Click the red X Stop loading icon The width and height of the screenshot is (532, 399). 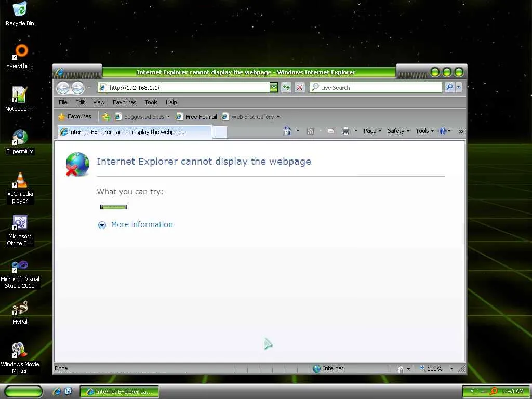point(300,87)
